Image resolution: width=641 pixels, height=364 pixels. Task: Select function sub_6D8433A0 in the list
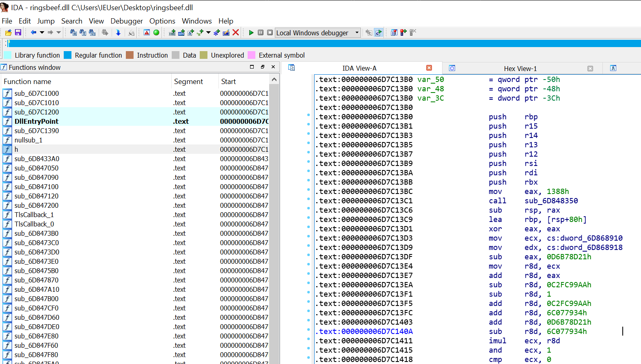[x=135, y=159]
